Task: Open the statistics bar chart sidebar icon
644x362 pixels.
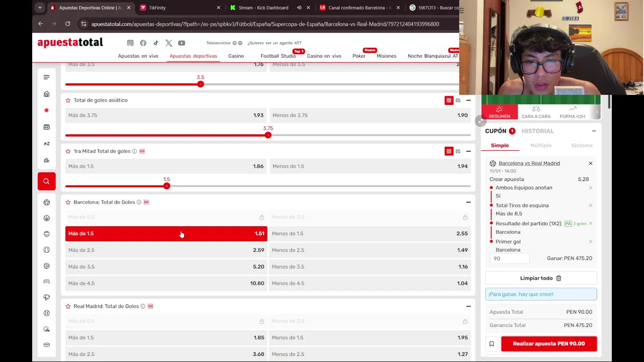Action: pyautogui.click(x=46, y=160)
